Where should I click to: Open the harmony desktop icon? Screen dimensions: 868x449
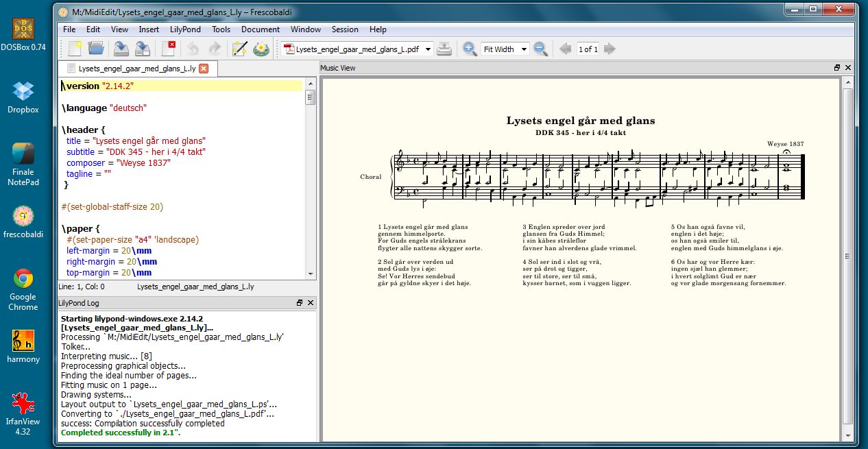tap(23, 346)
